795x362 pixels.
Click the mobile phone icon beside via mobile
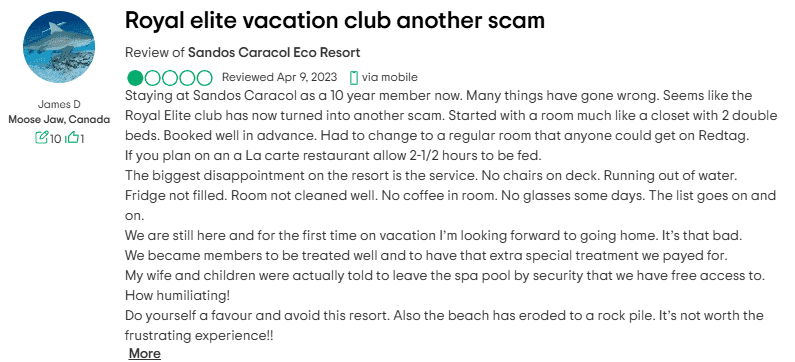(354, 78)
